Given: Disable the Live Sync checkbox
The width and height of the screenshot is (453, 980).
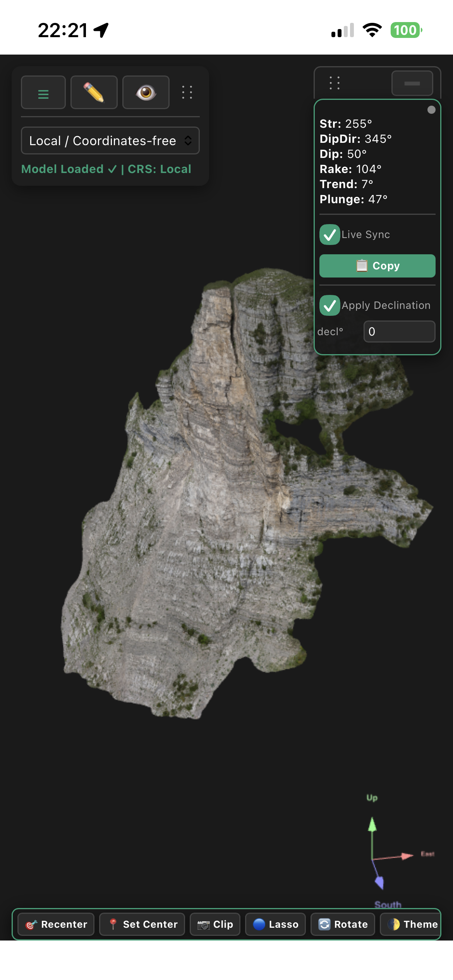Looking at the screenshot, I should (330, 235).
